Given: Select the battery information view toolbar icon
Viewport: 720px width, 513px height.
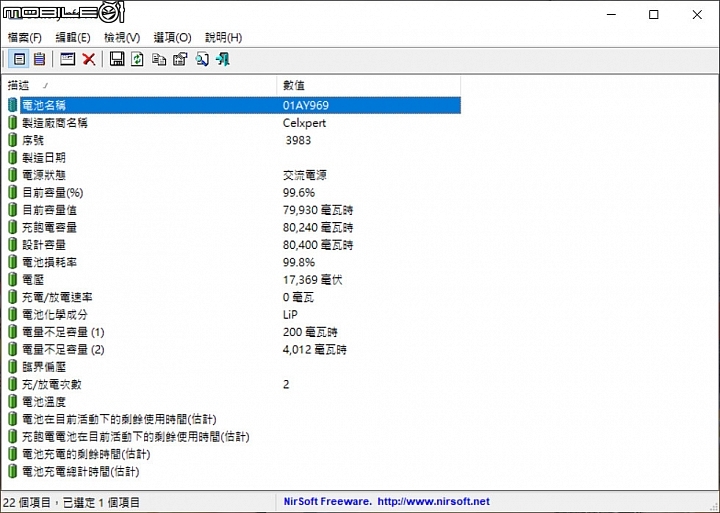Looking at the screenshot, I should (19, 59).
